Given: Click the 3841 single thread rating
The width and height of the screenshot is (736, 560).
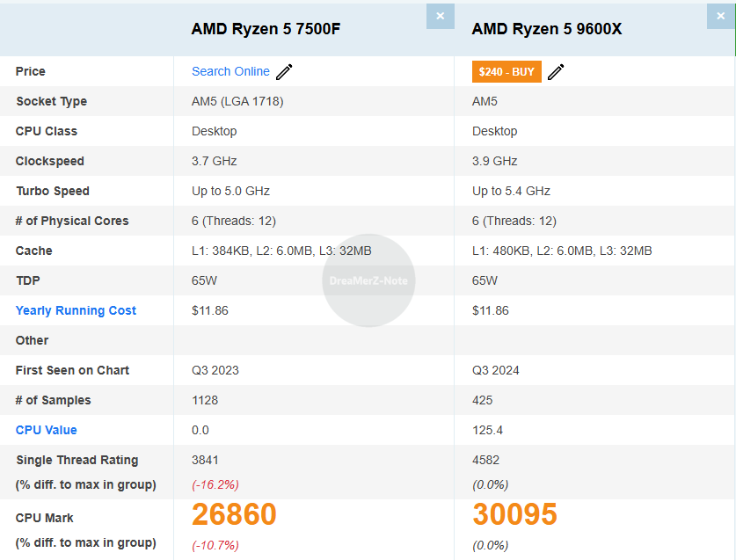Looking at the screenshot, I should coord(205,460).
